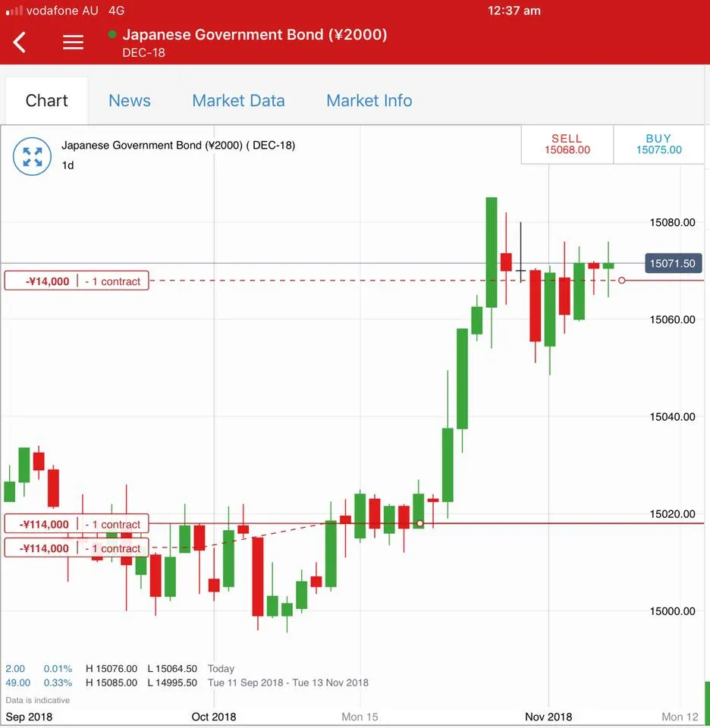Image resolution: width=710 pixels, height=728 pixels.
Task: Tap the 15071.50 current price tag
Action: [673, 263]
